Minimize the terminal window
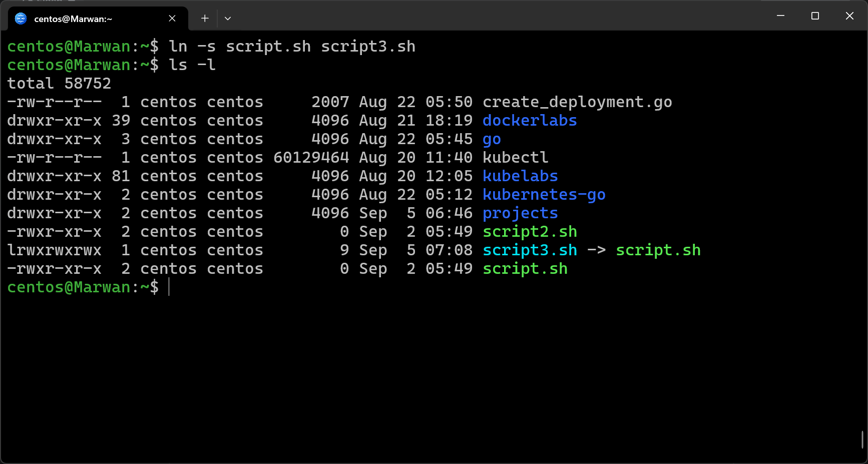Viewport: 868px width, 464px height. coord(780,16)
